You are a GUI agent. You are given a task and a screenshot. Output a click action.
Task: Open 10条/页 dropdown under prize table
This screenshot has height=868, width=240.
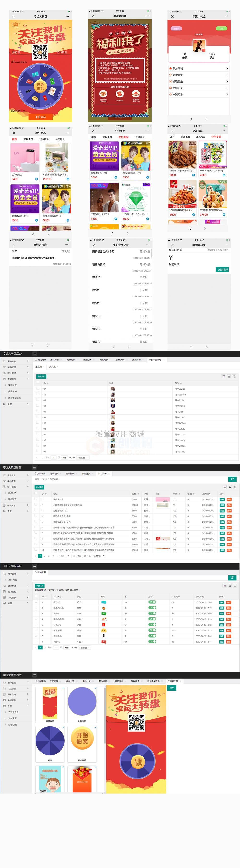(x=85, y=647)
